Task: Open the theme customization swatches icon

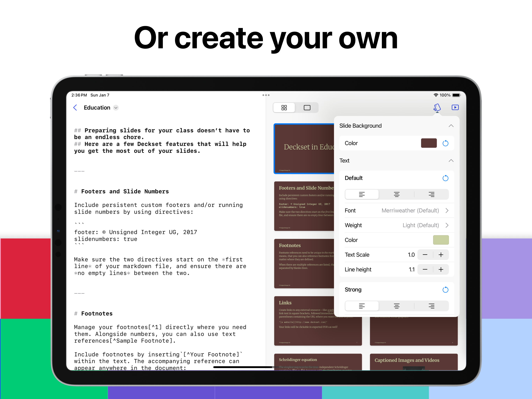Action: coord(437,108)
